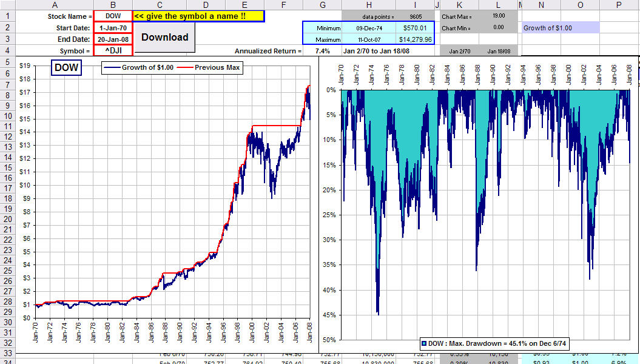The image size is (640, 364).
Task: Select row 3 header
Action: tap(8, 39)
